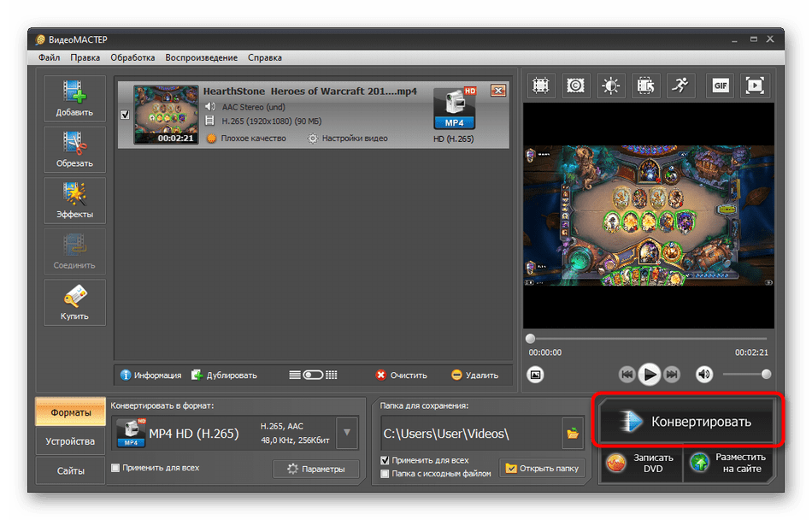This screenshot has height=520, width=812.
Task: Click the speaker volume icon
Action: coord(703,374)
